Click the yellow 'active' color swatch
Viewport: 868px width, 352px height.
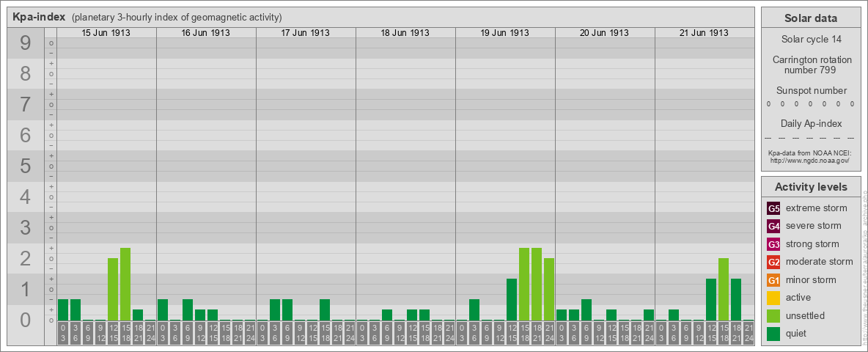pyautogui.click(x=773, y=298)
